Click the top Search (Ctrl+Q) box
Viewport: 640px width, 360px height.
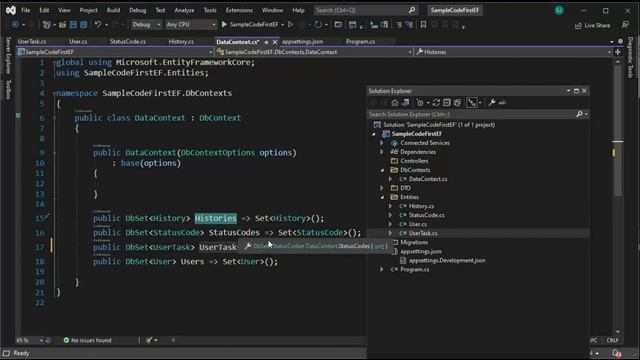[x=365, y=10]
